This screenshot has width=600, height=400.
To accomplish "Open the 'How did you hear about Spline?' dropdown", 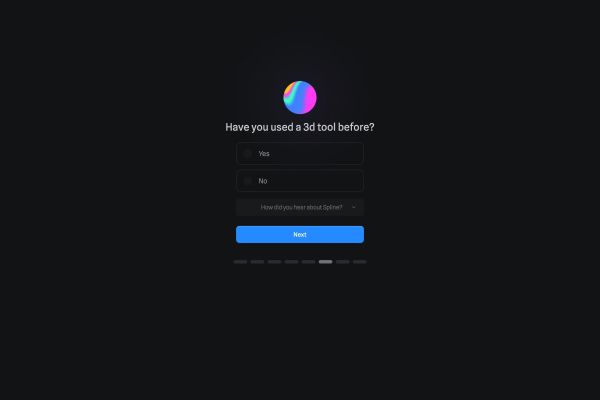I will (x=300, y=207).
